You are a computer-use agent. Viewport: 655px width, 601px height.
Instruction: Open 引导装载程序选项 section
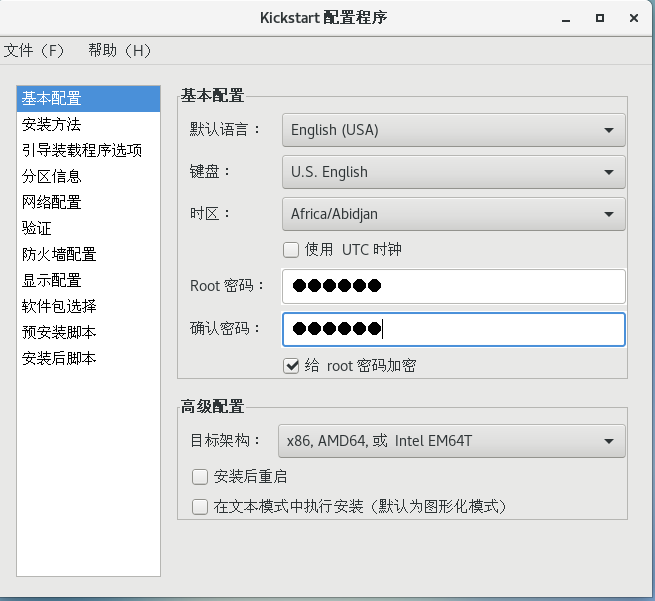(88, 150)
